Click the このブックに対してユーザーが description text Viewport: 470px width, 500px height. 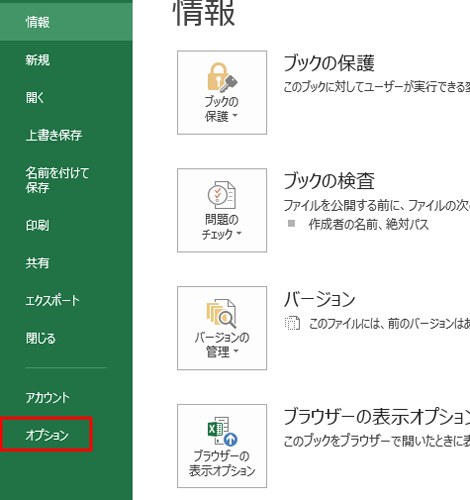pyautogui.click(x=377, y=87)
